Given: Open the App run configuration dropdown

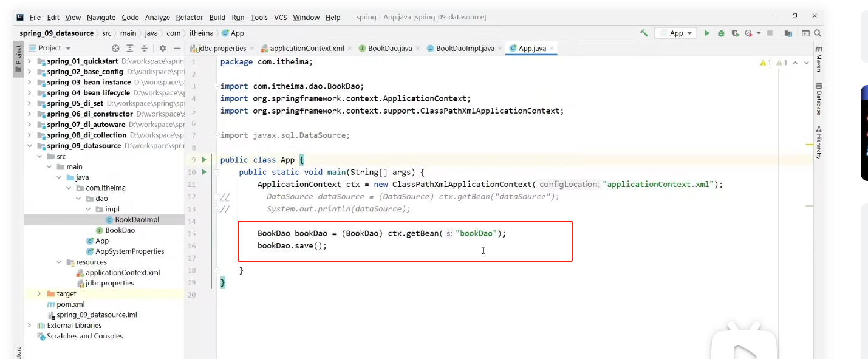Looking at the screenshot, I should (x=675, y=33).
